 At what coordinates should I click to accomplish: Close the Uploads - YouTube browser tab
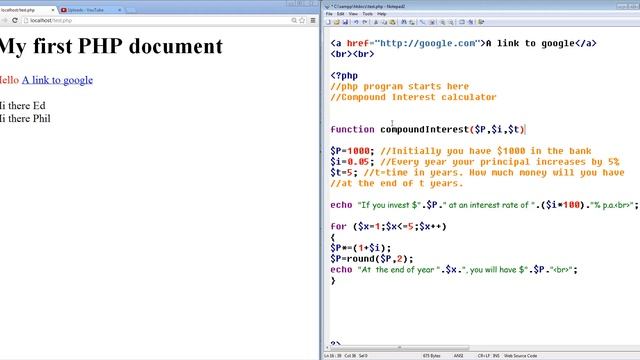120,10
